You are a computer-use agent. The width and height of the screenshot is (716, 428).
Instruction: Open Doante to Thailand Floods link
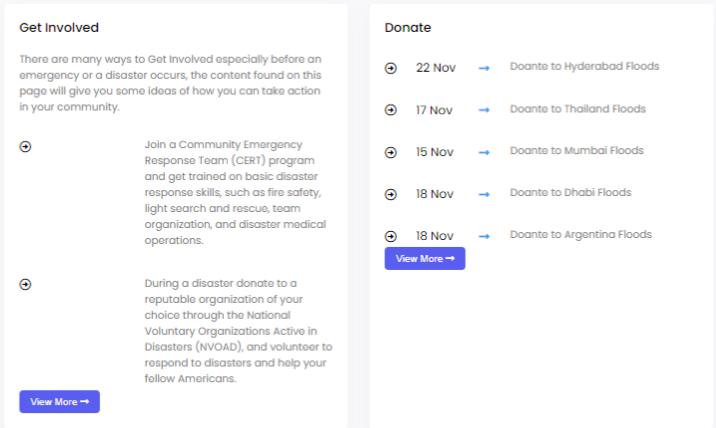[x=578, y=109]
